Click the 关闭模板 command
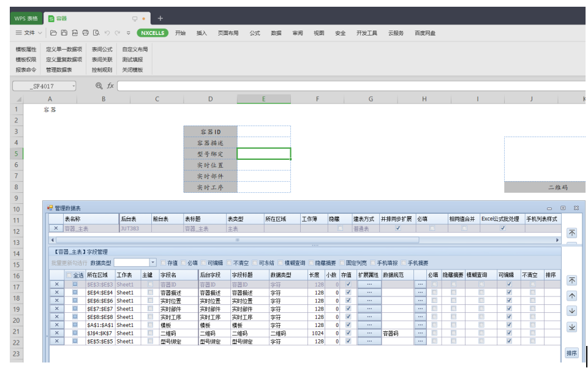 (132, 70)
